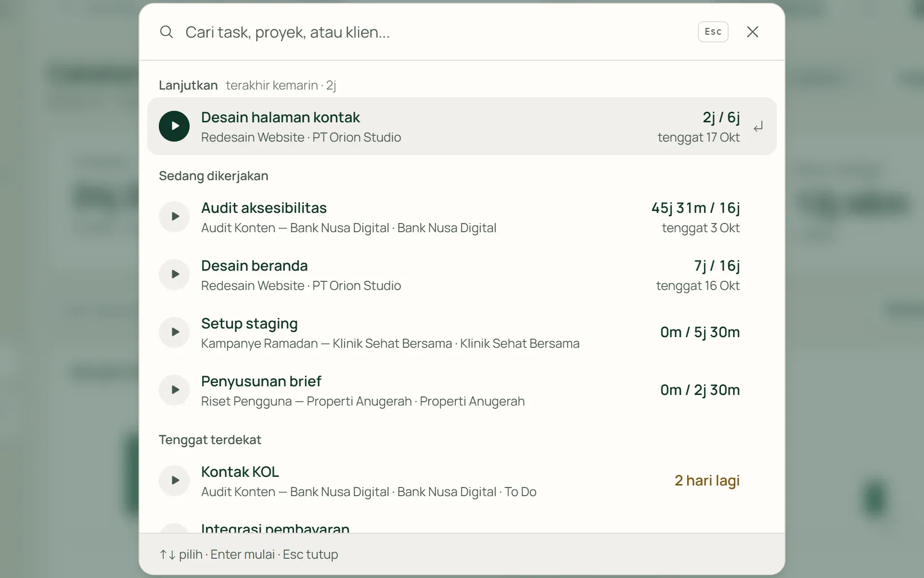
Task: Click the 'Esc tutup' footer hint
Action: pyautogui.click(x=310, y=554)
